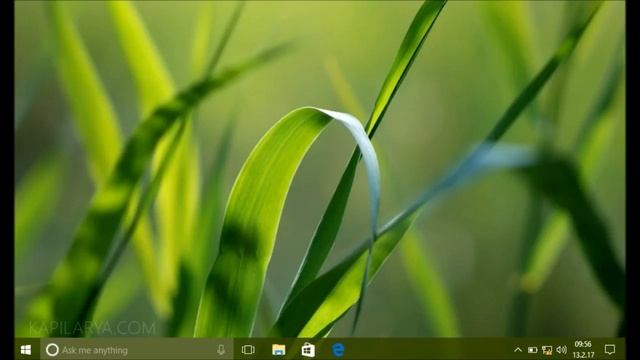The height and width of the screenshot is (360, 640).
Task: Check the battery status icon
Action: (532, 350)
